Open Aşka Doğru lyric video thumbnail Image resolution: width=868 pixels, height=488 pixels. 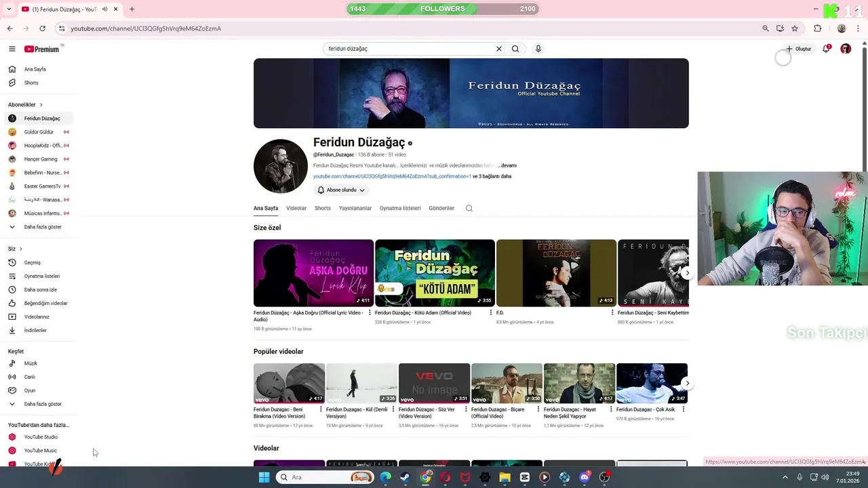pyautogui.click(x=313, y=273)
